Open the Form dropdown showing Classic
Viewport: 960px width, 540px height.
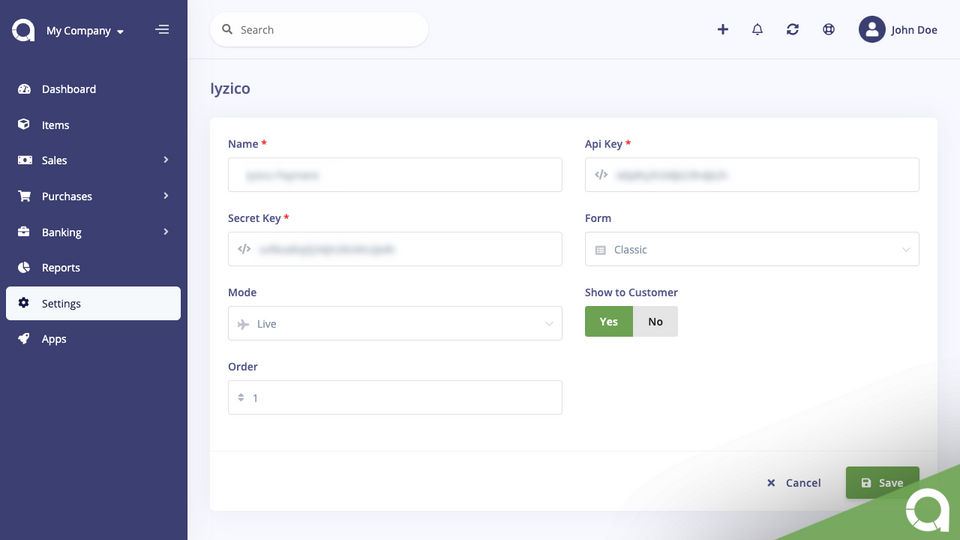click(x=751, y=250)
